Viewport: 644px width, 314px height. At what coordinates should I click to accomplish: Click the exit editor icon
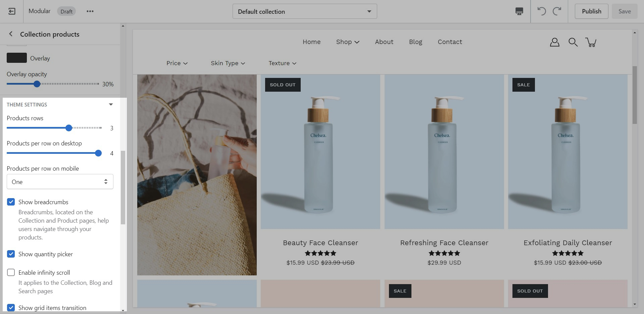(x=12, y=11)
